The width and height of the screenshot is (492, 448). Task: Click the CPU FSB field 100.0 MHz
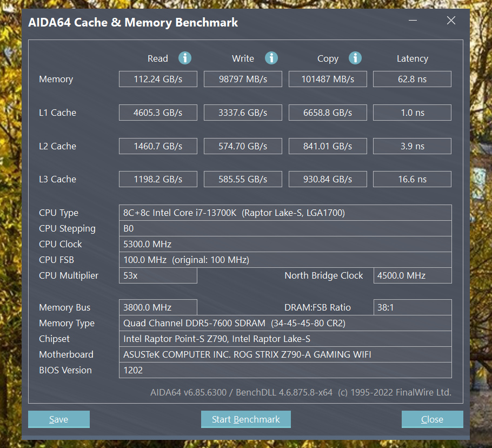(285, 260)
